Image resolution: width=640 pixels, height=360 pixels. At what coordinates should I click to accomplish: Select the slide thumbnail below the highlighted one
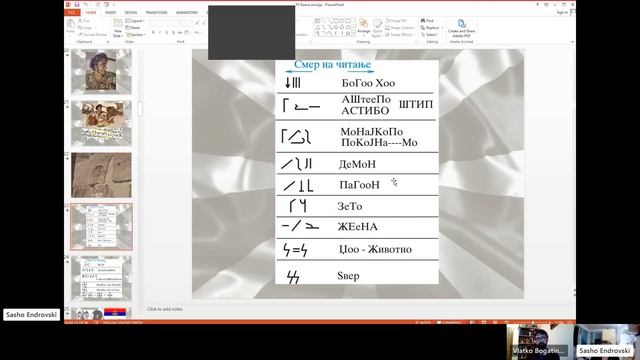point(101,279)
